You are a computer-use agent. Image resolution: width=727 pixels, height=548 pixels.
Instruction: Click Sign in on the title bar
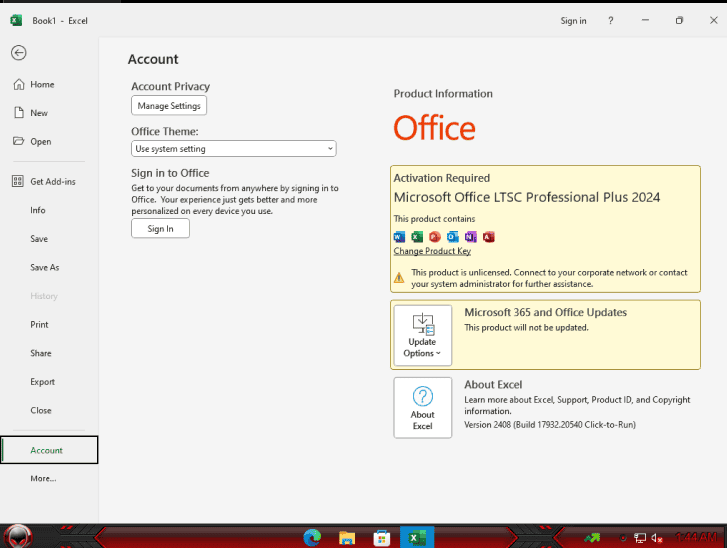click(573, 21)
